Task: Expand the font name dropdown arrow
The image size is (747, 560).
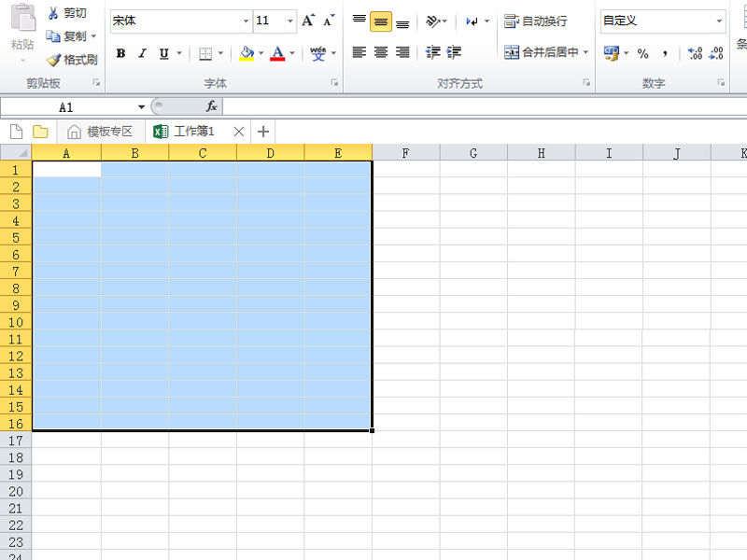Action: pos(246,21)
